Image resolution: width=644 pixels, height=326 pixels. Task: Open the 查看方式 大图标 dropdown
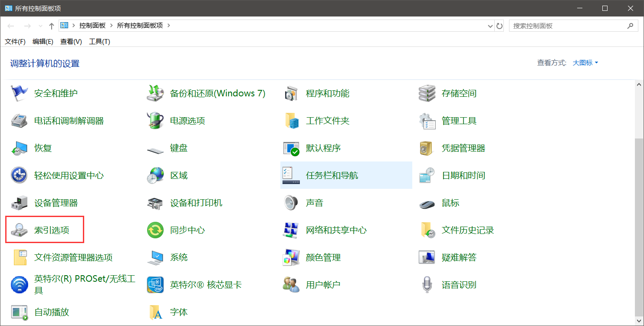pos(585,63)
